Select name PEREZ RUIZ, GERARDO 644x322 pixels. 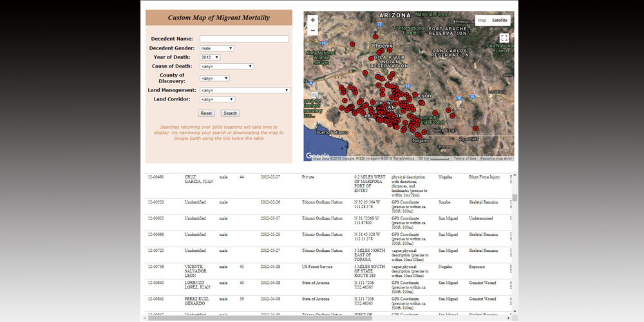click(x=196, y=301)
